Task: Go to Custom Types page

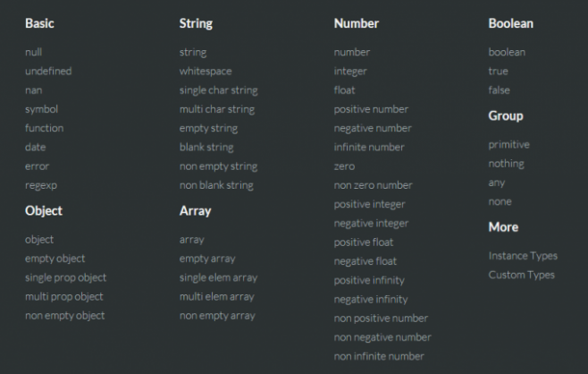Action: click(x=522, y=276)
